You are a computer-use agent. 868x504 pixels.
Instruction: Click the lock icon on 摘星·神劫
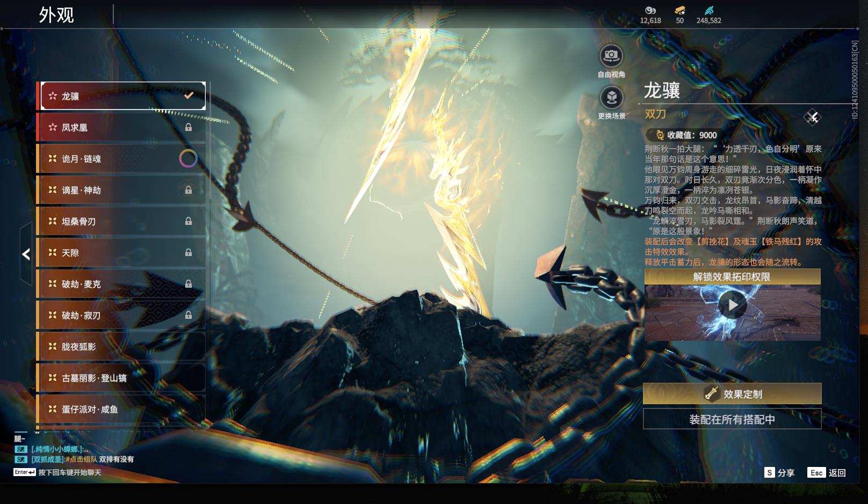pos(189,189)
